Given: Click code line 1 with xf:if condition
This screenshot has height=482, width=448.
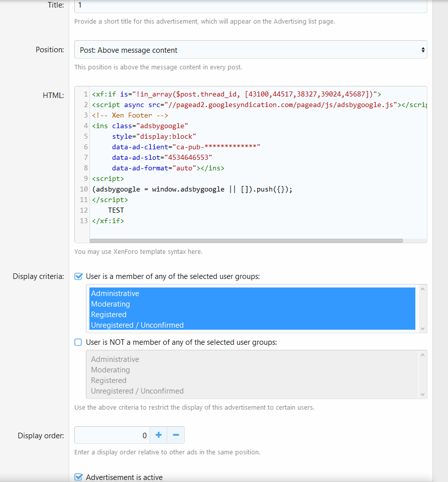Looking at the screenshot, I should pos(237,94).
